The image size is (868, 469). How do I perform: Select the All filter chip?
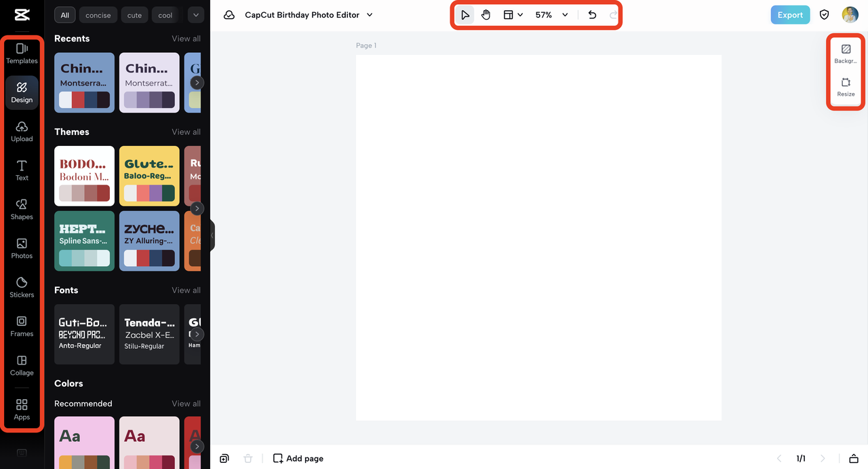[x=65, y=15]
